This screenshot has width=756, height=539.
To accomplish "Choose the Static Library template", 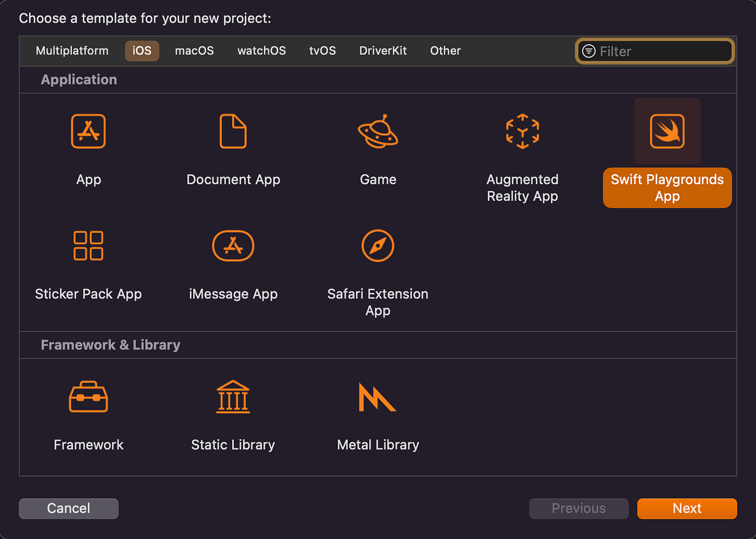I will pos(233,397).
